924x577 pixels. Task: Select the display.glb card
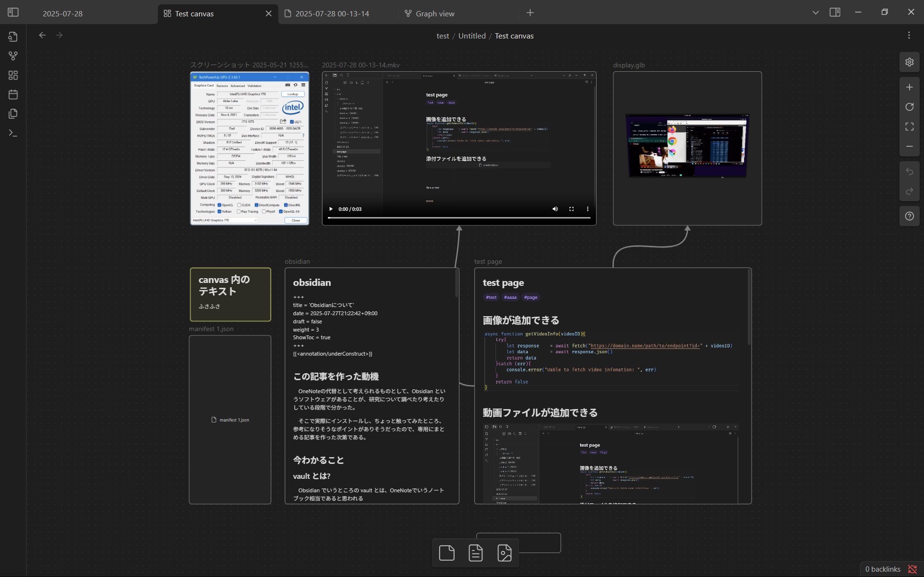(x=687, y=148)
